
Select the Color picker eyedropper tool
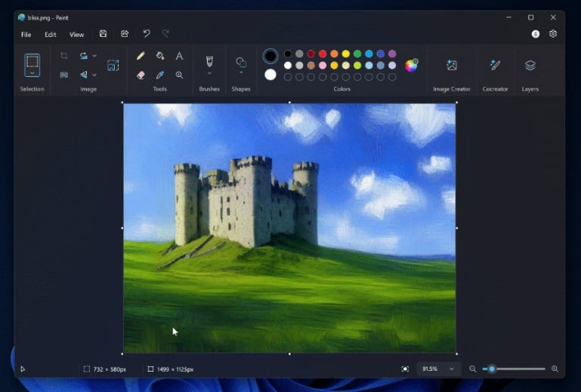click(160, 75)
